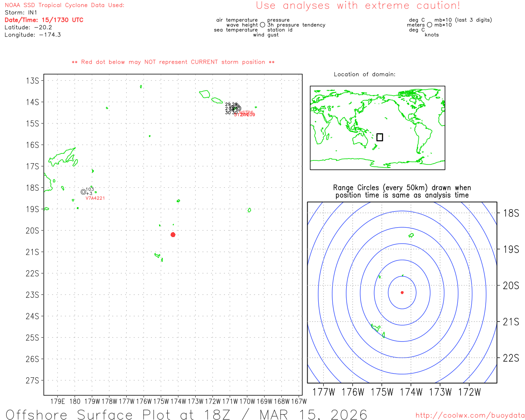Click the 'mb*10 (last 3 digits)' legend label

tap(463, 20)
